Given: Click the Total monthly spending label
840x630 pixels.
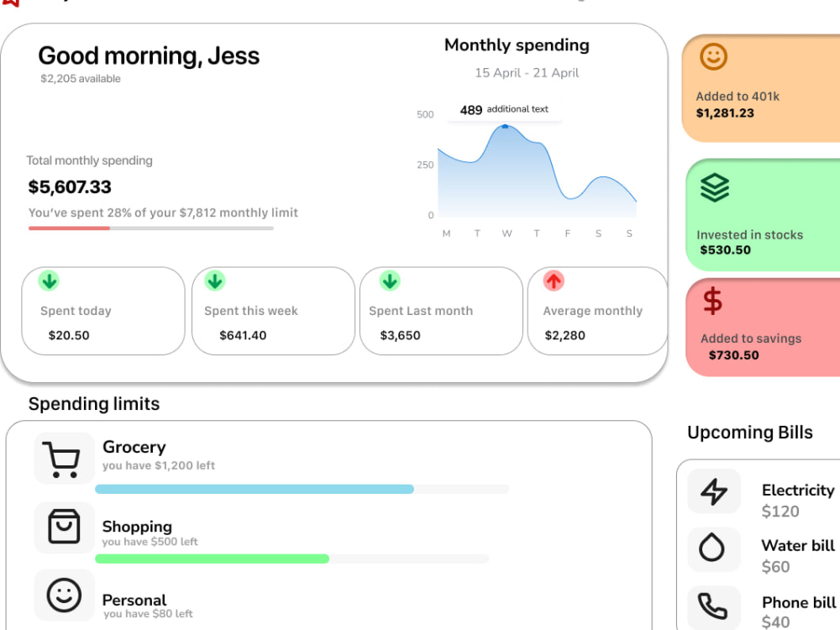Looking at the screenshot, I should [x=90, y=160].
